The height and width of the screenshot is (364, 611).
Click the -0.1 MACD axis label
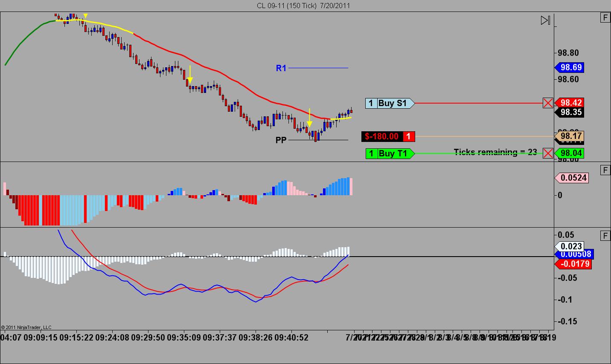pyautogui.click(x=564, y=300)
